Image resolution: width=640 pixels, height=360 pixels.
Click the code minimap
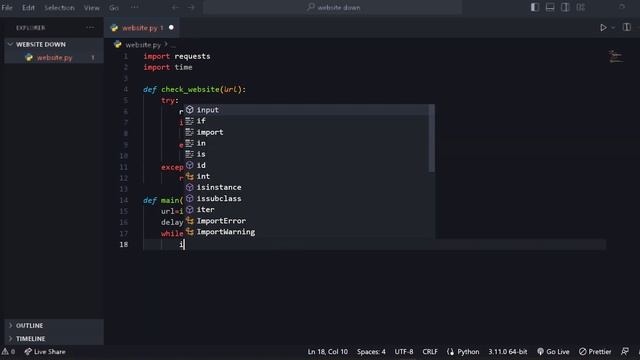pyautogui.click(x=616, y=56)
